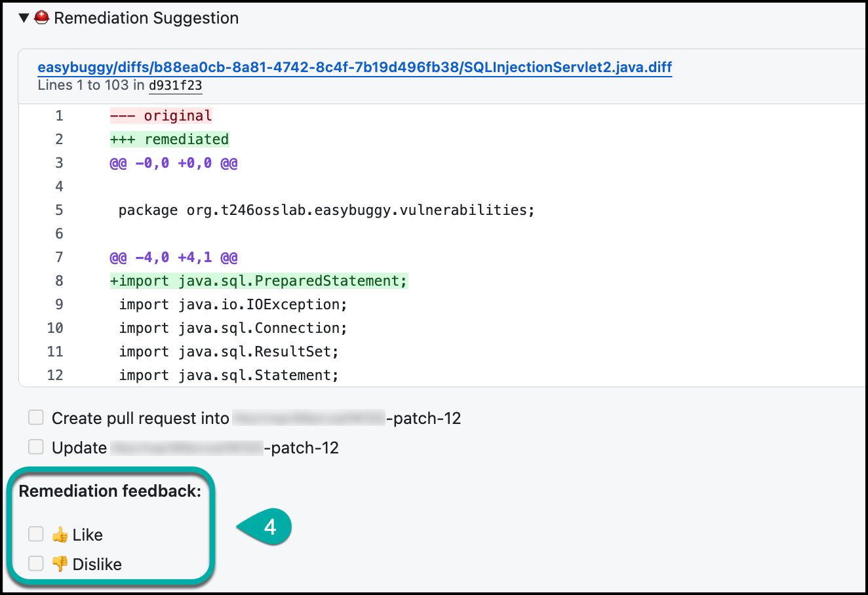
Task: Click the "+++ remediated" diff line
Action: click(x=169, y=140)
